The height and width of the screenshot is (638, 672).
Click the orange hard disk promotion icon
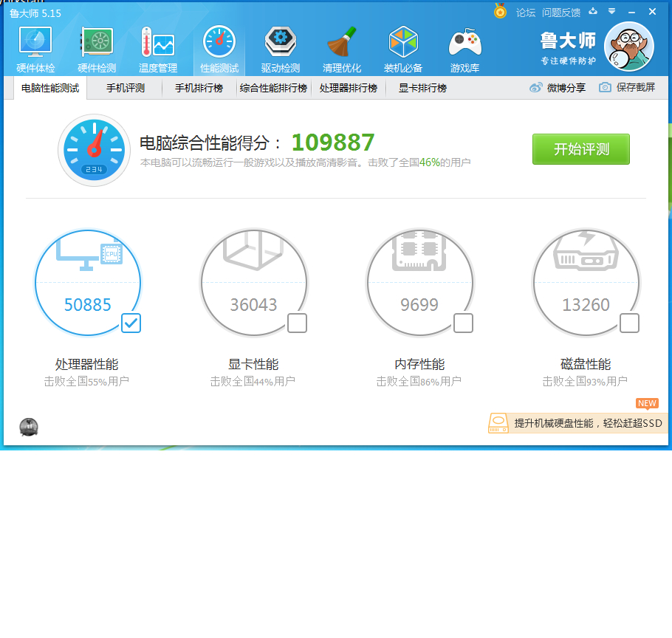(498, 423)
